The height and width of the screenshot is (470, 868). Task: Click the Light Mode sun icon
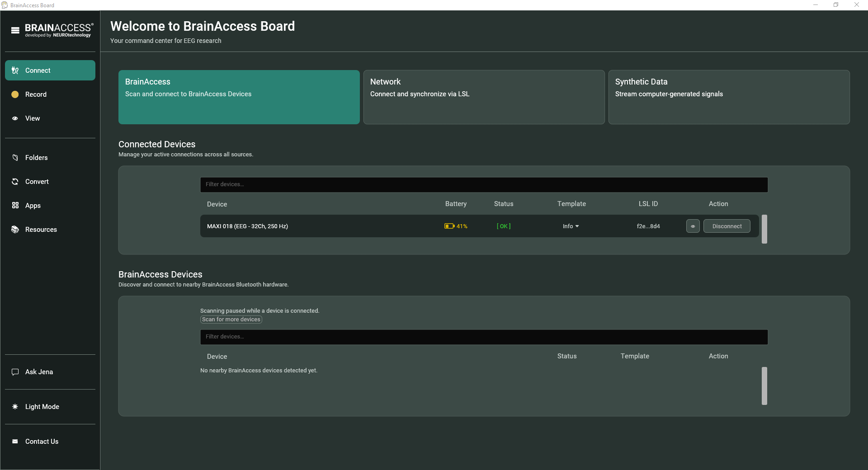pyautogui.click(x=15, y=407)
